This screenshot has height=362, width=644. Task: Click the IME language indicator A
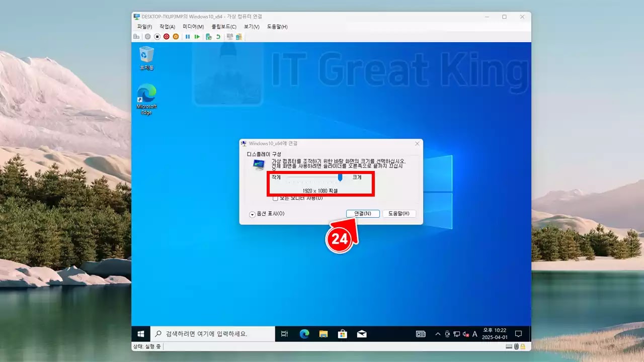[475, 334]
